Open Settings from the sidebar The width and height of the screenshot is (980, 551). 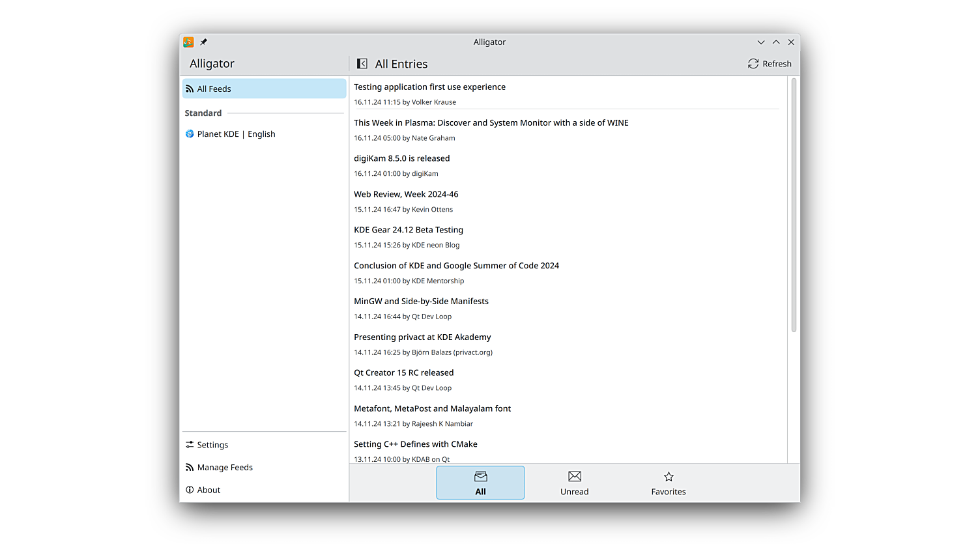click(212, 445)
